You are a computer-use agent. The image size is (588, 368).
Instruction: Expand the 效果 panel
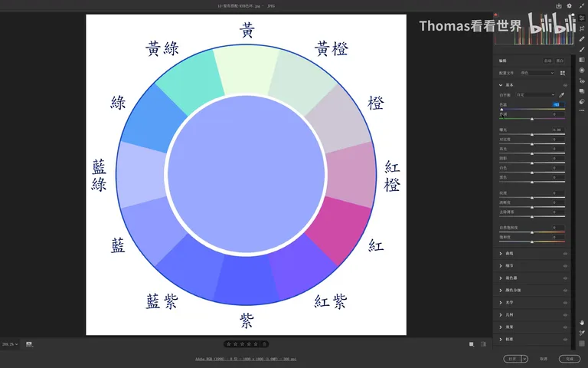click(501, 327)
